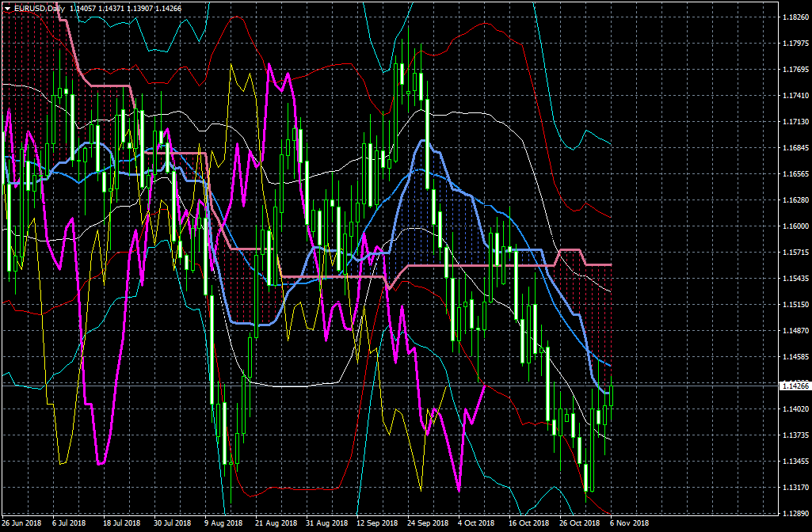Click the current price label 1.14266
The image size is (812, 532).
point(795,386)
